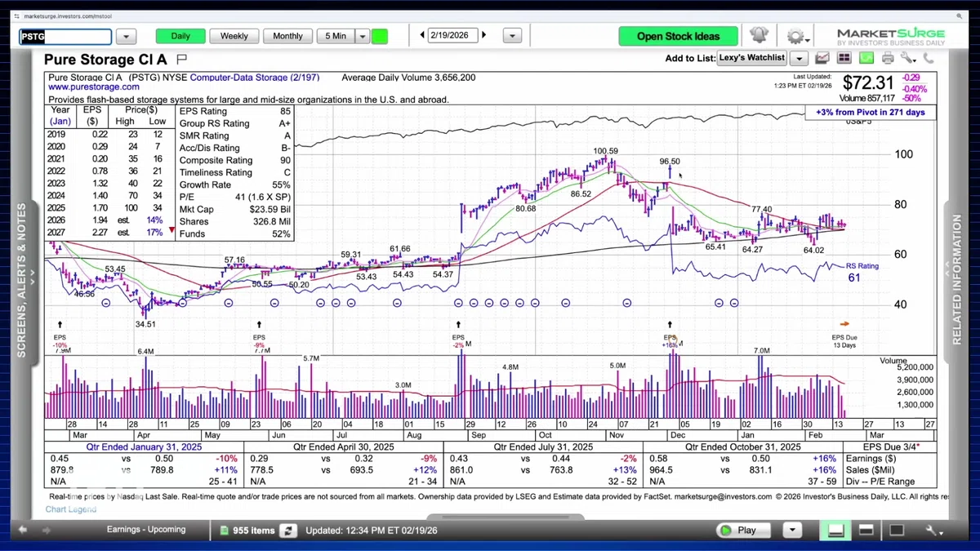Open the intraday interval dropdown arrow
The width and height of the screenshot is (980, 551).
363,36
